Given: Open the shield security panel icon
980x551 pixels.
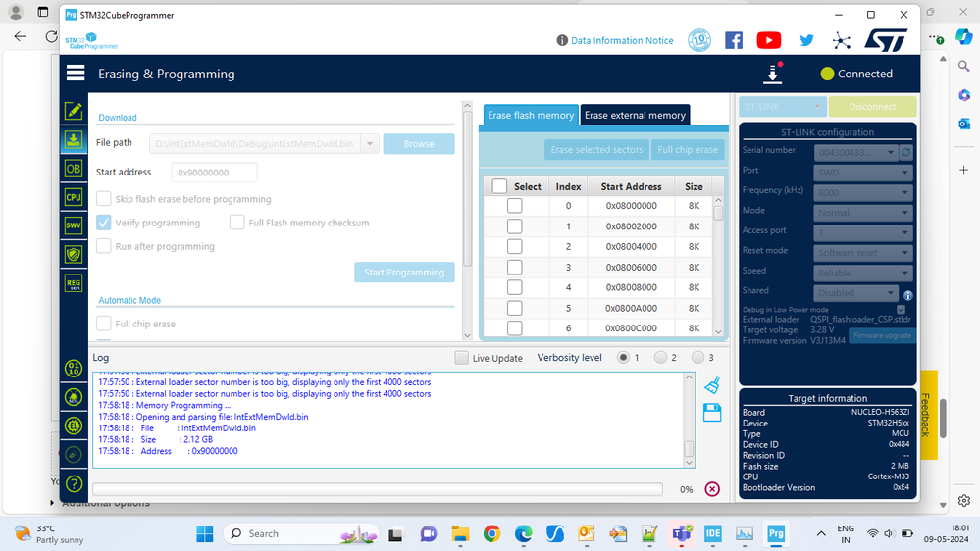Looking at the screenshot, I should point(74,254).
